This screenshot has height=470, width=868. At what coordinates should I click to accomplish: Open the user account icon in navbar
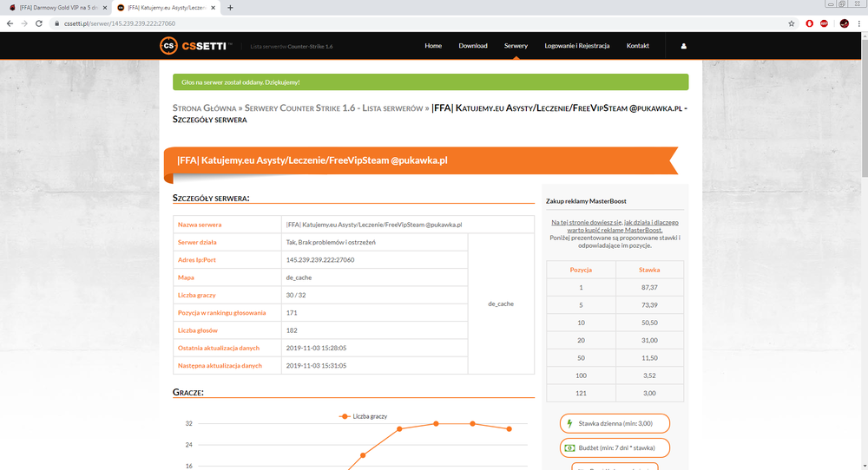tap(684, 46)
